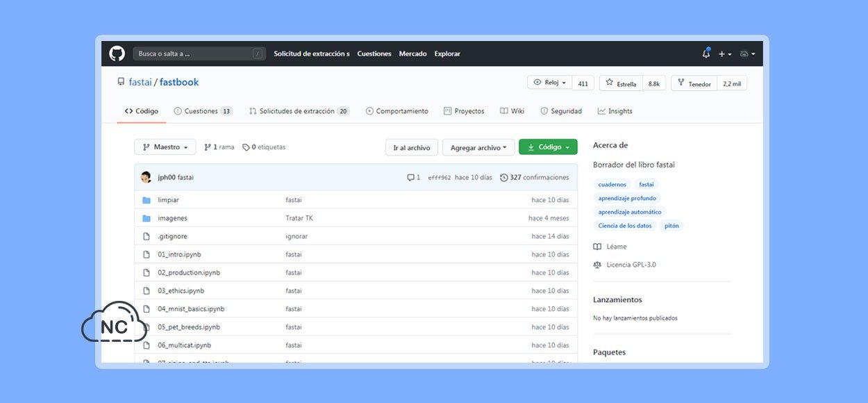Select the 'Ciencia de los datos' topic tag
Viewport: 868px width, 403px height.
coord(625,226)
